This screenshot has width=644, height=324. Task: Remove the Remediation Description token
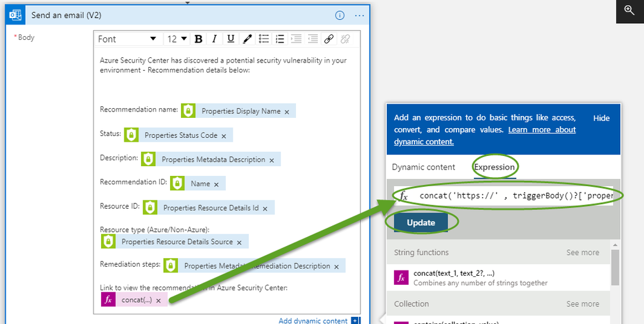pyautogui.click(x=337, y=267)
